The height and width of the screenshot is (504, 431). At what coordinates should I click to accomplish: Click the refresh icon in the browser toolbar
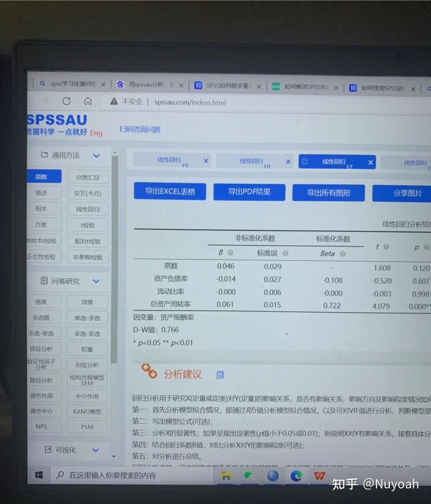(66, 101)
